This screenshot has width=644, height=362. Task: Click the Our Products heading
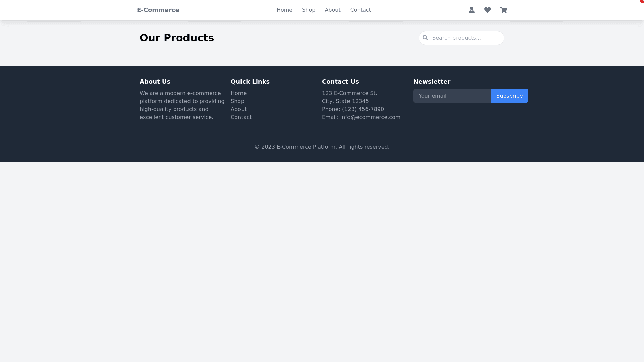coord(177,38)
